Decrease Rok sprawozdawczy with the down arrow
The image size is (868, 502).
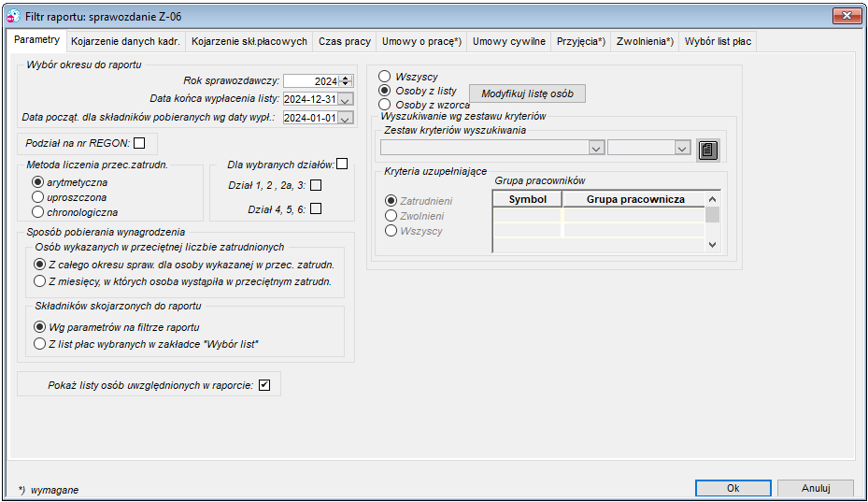346,84
